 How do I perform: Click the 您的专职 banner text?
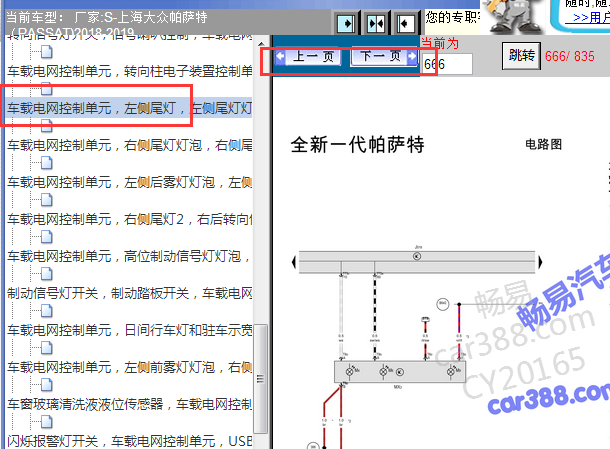tap(452, 18)
